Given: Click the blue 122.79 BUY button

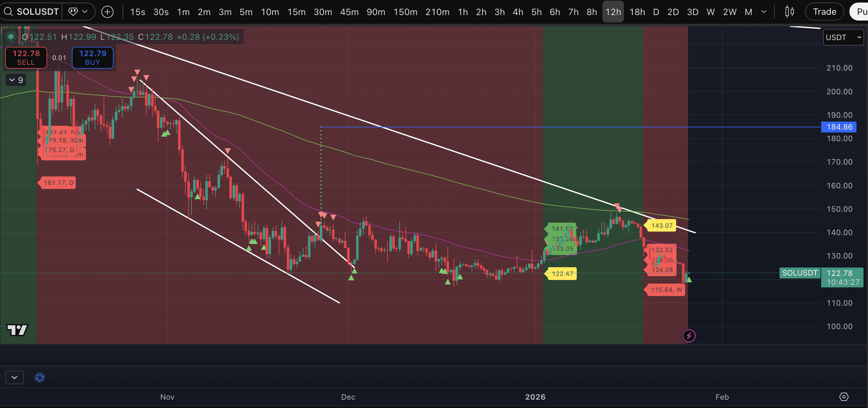Looking at the screenshot, I should tap(93, 58).
